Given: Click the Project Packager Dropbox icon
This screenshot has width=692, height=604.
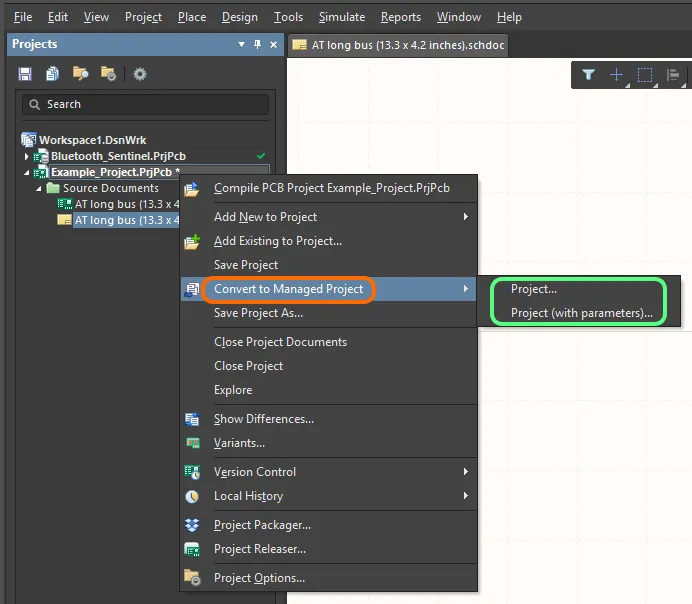Looking at the screenshot, I should click(x=192, y=525).
